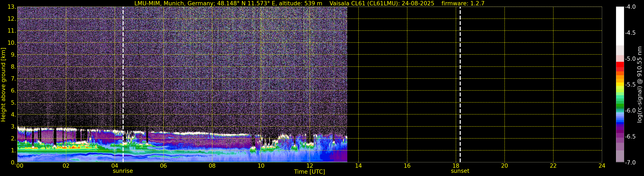
Task: Click the red segment of the colorbar
Action: click(620, 65)
